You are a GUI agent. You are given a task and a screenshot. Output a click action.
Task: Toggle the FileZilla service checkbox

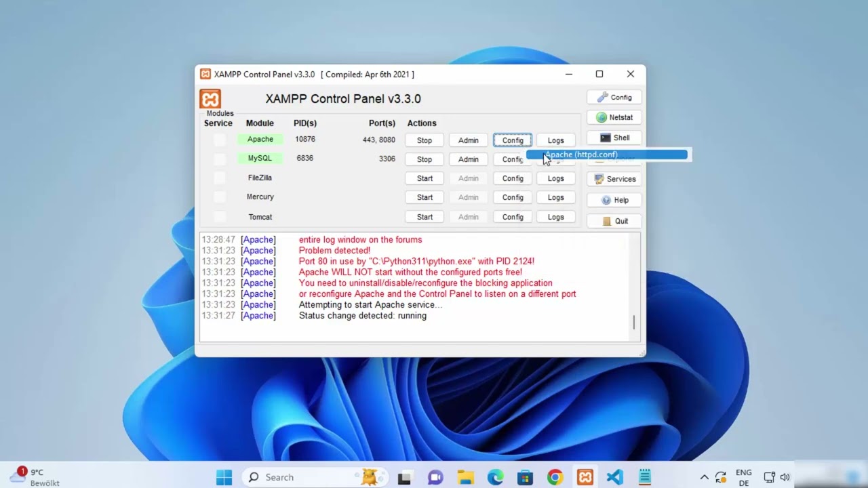[219, 178]
